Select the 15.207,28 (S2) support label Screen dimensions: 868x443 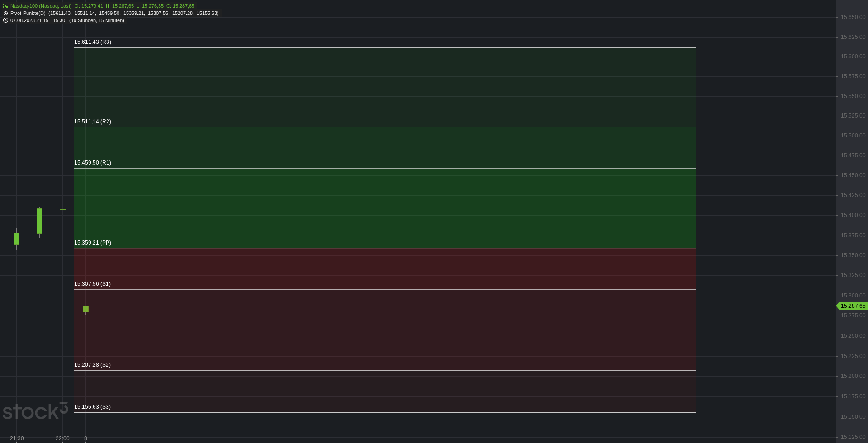[x=92, y=365]
